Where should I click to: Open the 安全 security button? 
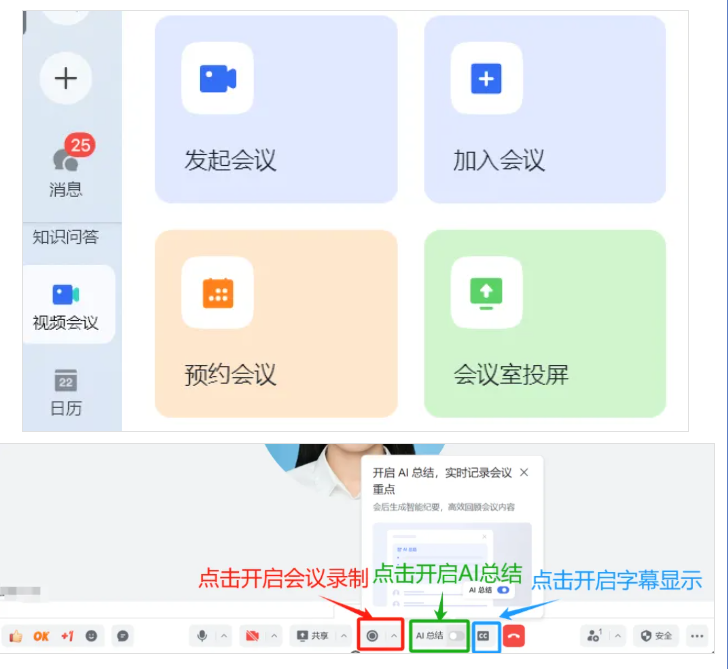point(656,635)
